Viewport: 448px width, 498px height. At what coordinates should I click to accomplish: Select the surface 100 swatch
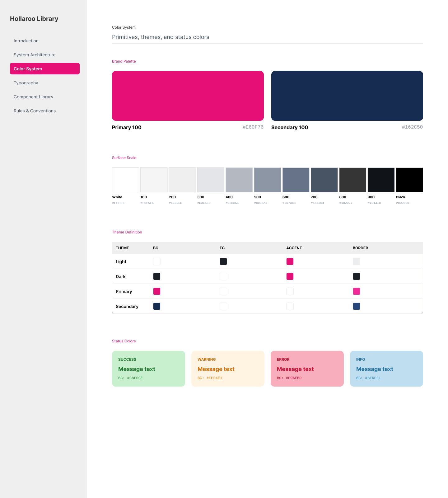point(154,180)
